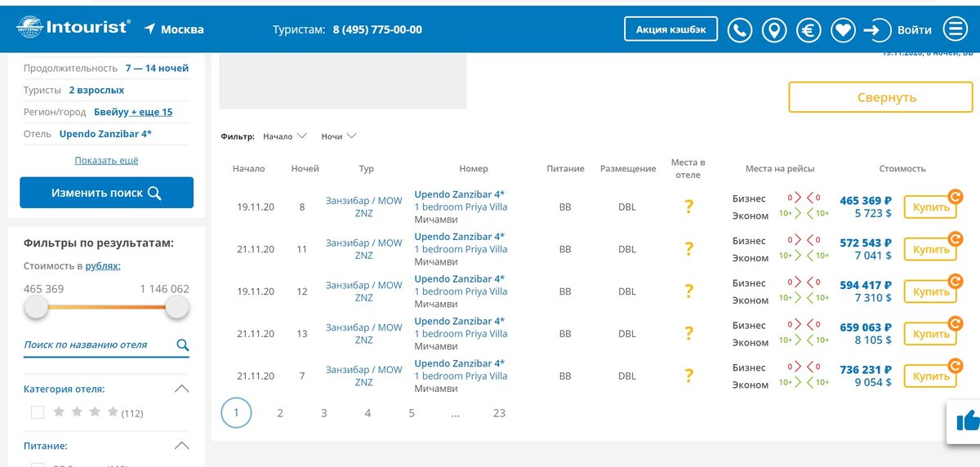Screen dimensions: 980x467
Task: Click the minimum price slider handle
Action: click(36, 307)
